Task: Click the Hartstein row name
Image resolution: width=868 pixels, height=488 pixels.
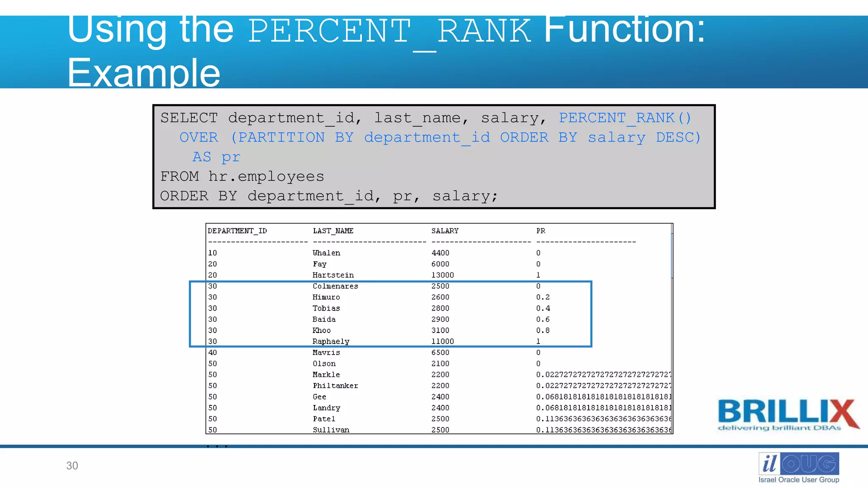Action: [x=333, y=275]
